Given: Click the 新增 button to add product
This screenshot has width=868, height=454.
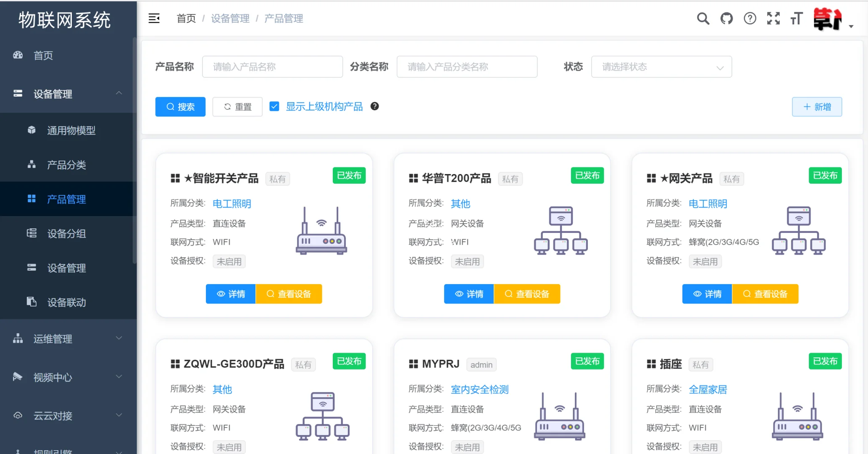Looking at the screenshot, I should pos(816,107).
